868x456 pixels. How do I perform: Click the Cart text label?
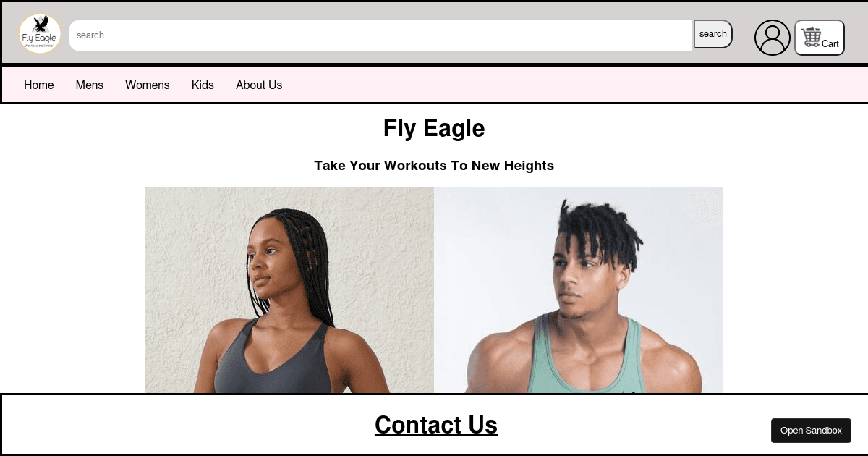coord(830,44)
